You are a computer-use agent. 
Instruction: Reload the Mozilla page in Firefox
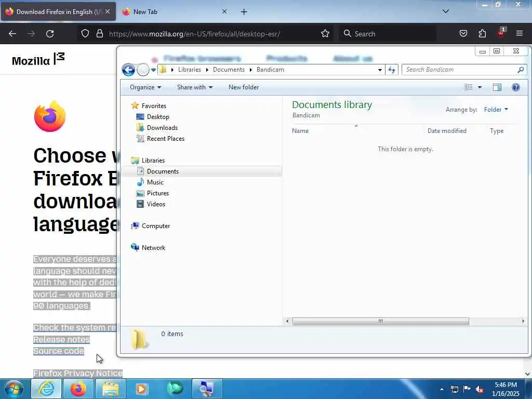pyautogui.click(x=50, y=34)
